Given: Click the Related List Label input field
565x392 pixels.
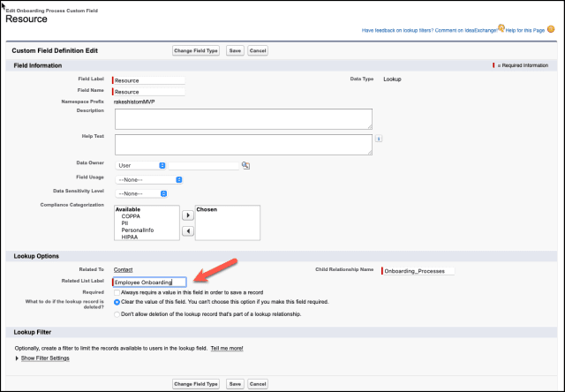Looking at the screenshot, I should (150, 283).
